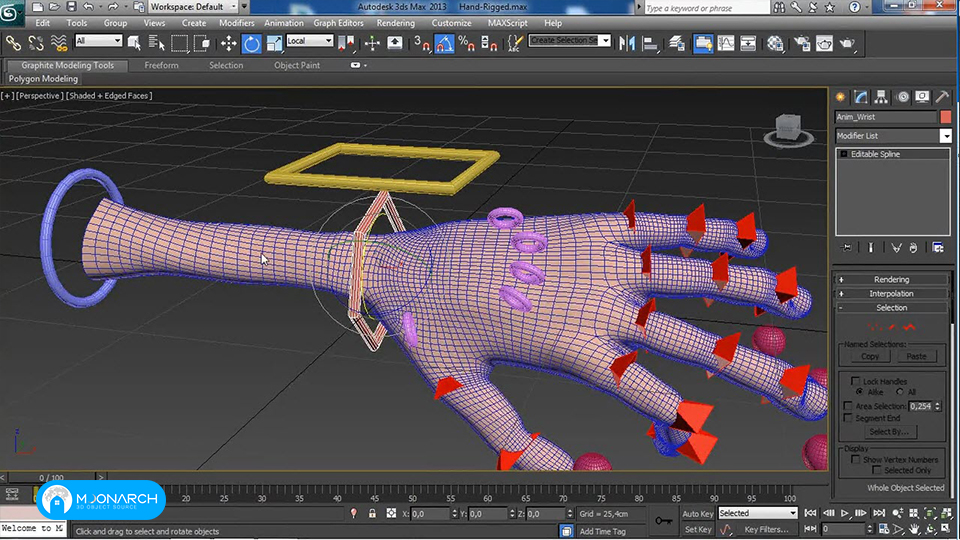The height and width of the screenshot is (540, 960).
Task: Click the Render Production teapot icon
Action: (847, 43)
